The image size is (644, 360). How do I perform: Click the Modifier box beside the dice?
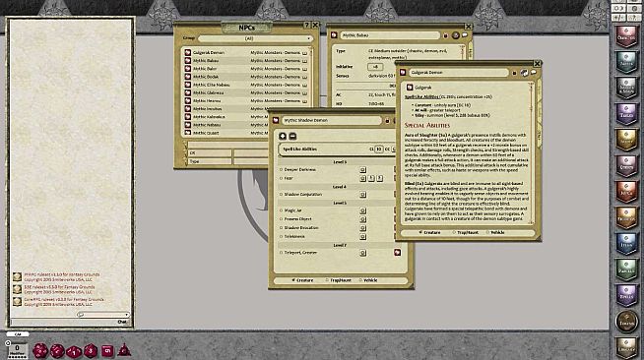pyautogui.click(x=18, y=350)
